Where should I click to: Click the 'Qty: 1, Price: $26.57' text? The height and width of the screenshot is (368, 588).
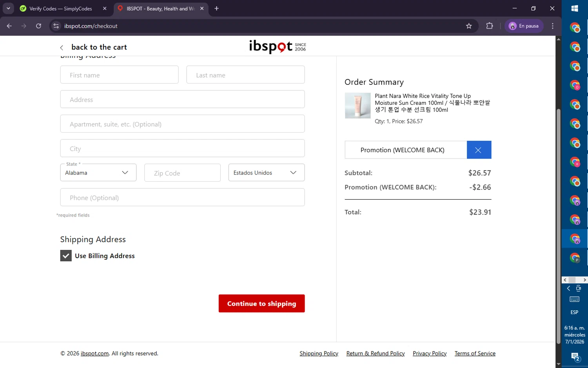coord(399,121)
